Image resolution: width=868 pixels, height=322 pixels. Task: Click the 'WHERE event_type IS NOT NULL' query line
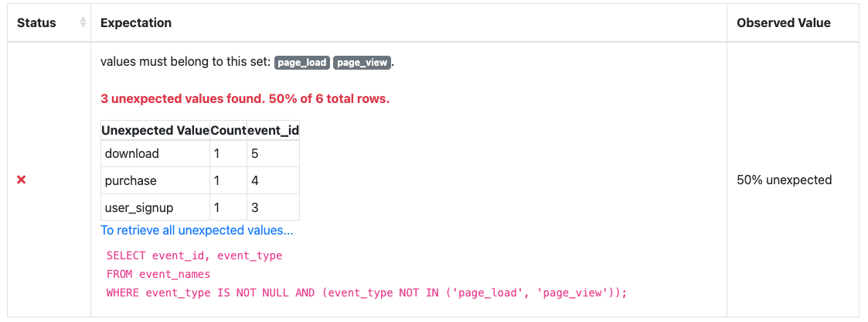click(366, 293)
